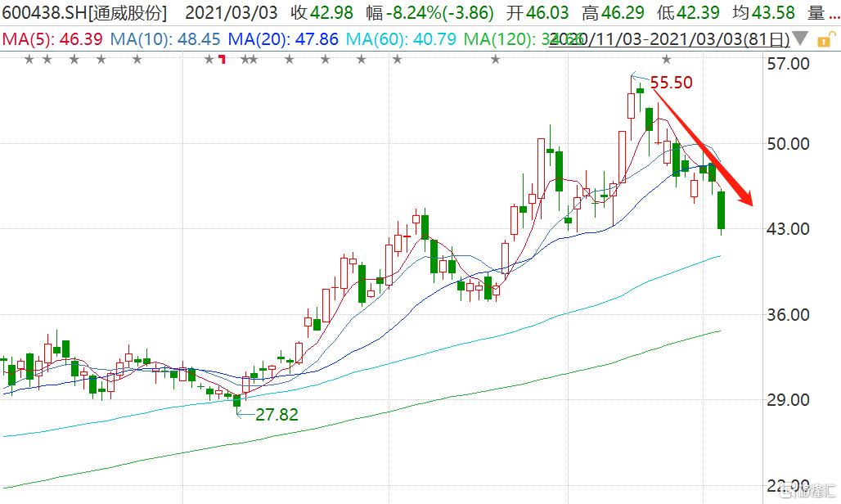This screenshot has height=504, width=841.
Task: Click the day low 低42.39
Action: point(688,13)
